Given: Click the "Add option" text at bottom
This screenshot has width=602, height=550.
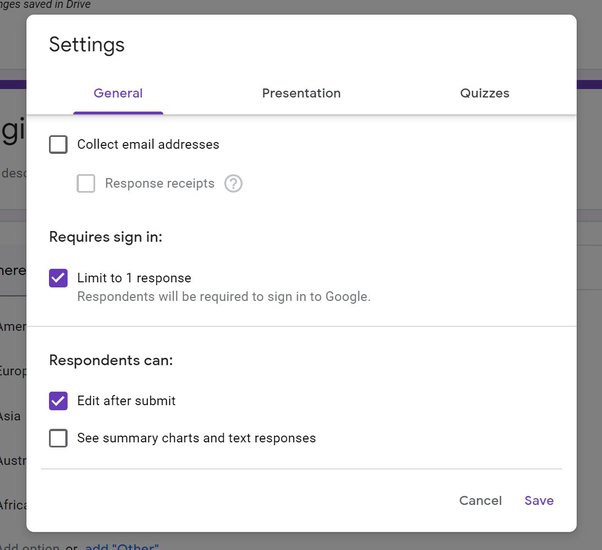Looking at the screenshot, I should [30, 545].
